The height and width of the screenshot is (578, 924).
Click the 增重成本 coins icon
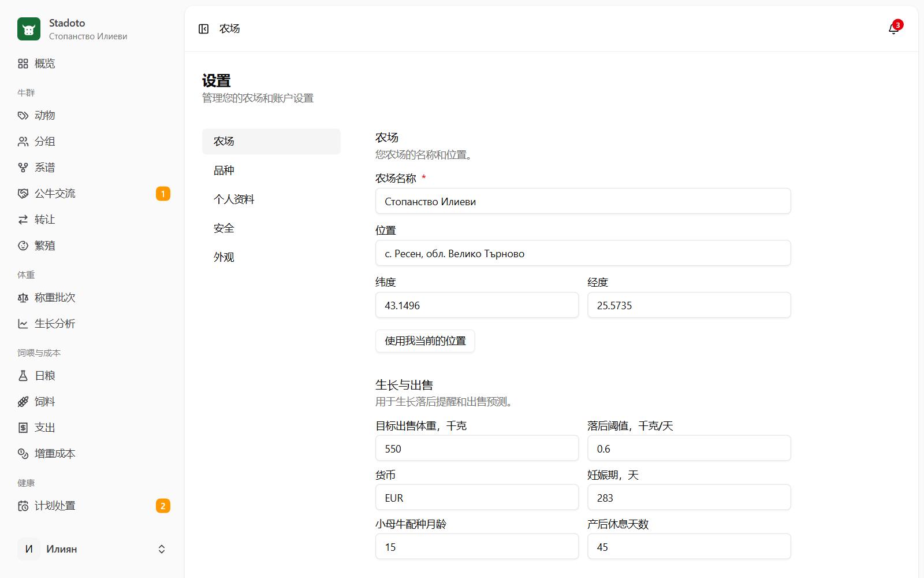[23, 454]
